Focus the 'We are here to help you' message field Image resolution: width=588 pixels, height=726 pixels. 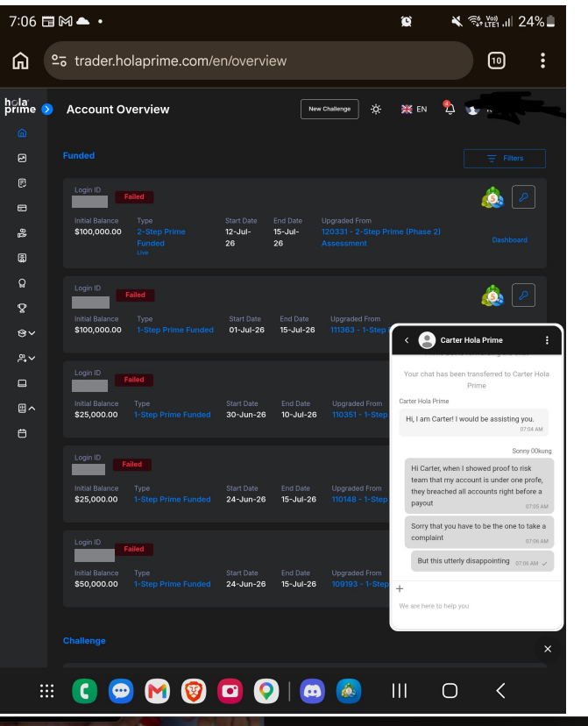pos(477,606)
